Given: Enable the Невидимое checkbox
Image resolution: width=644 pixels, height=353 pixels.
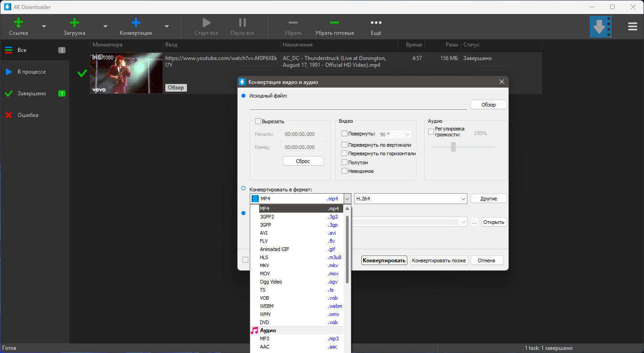Looking at the screenshot, I should pyautogui.click(x=345, y=171).
